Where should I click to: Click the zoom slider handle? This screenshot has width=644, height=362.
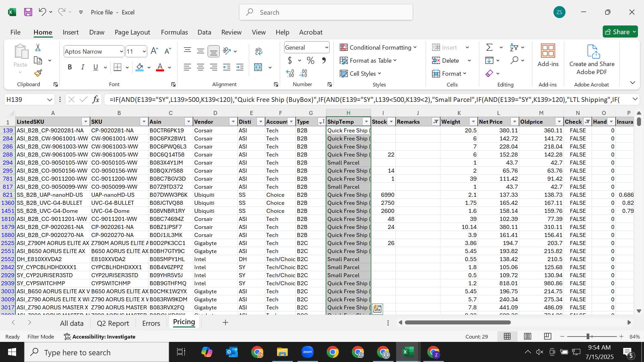click(x=588, y=337)
